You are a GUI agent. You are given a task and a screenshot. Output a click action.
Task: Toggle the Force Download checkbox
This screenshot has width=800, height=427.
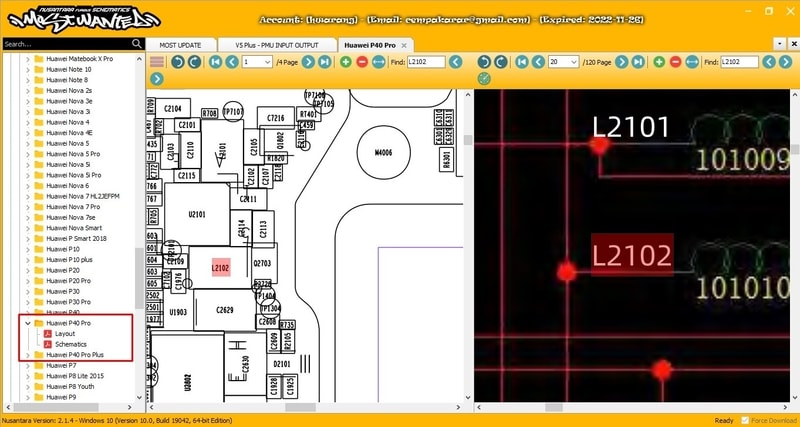click(x=745, y=420)
